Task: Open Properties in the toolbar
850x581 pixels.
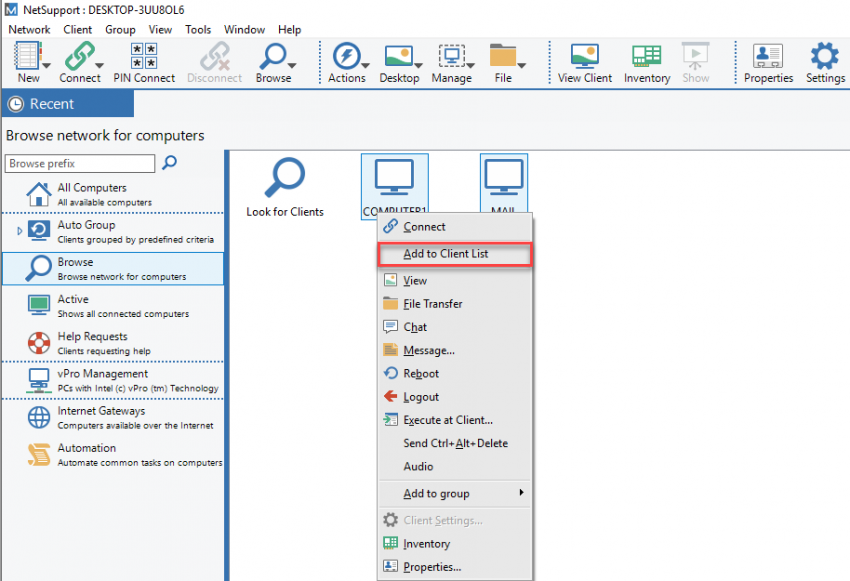Action: coord(768,62)
